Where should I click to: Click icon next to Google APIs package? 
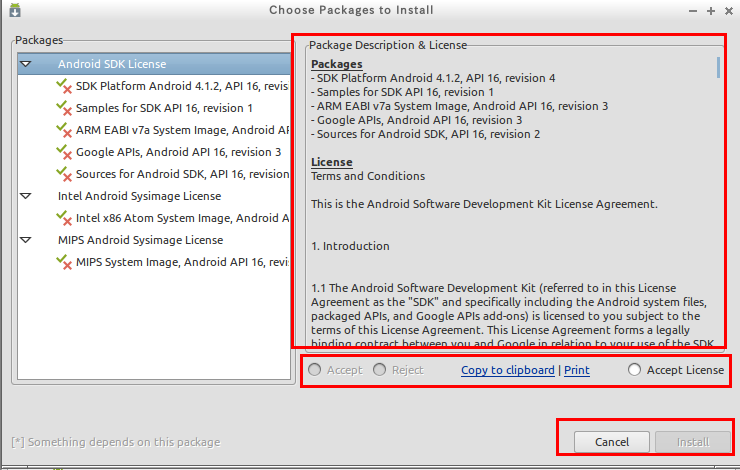(65, 152)
